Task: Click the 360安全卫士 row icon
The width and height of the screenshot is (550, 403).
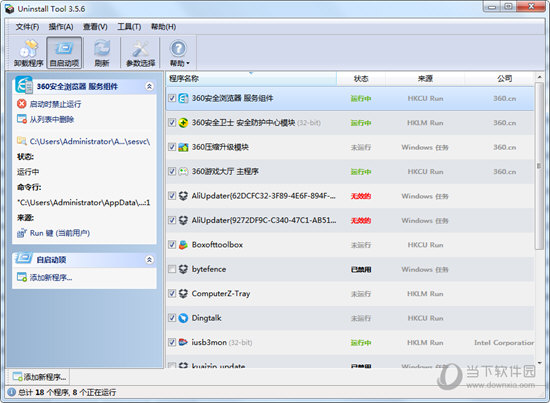Action: click(183, 123)
